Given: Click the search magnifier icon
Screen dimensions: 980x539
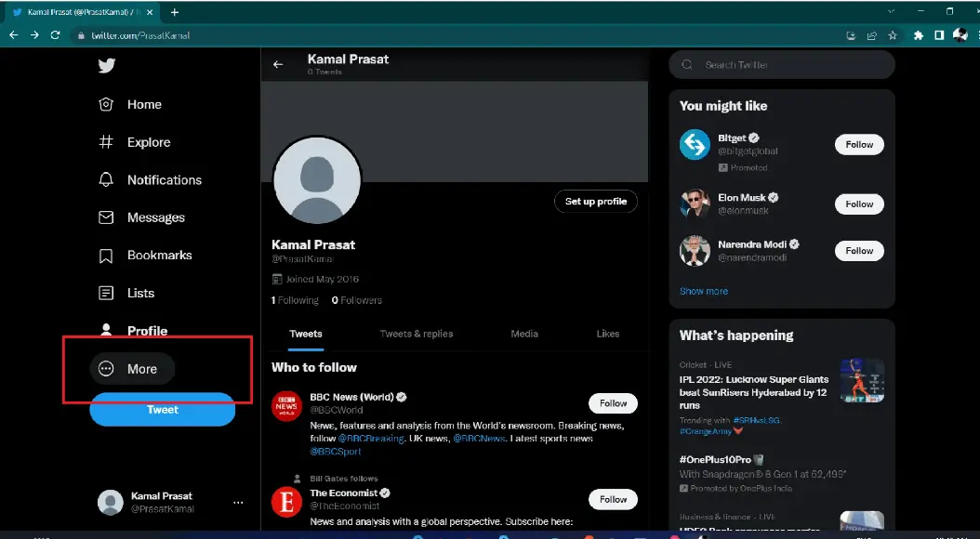Looking at the screenshot, I should 687,64.
